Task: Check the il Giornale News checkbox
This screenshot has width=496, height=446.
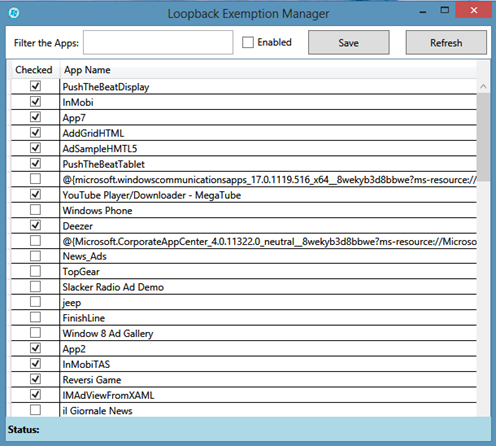Action: click(x=35, y=410)
